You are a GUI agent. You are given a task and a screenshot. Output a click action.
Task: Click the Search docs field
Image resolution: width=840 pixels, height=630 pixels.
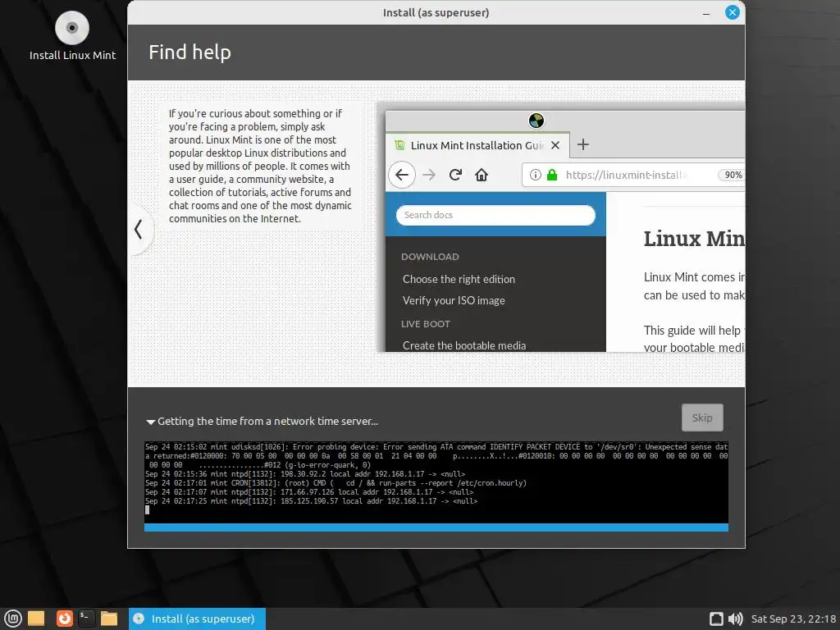(x=495, y=215)
